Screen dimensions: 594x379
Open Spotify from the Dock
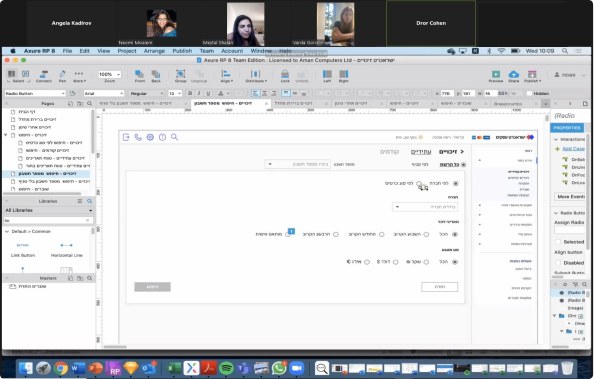(227, 368)
